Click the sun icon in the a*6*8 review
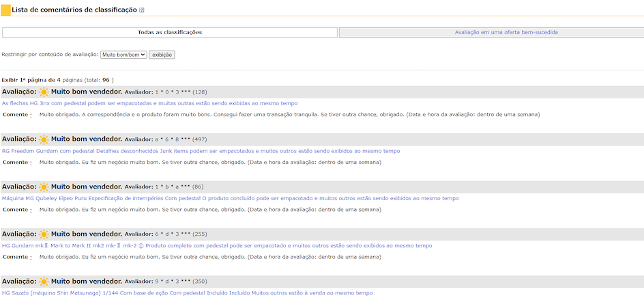This screenshot has height=302, width=644. pyautogui.click(x=44, y=139)
